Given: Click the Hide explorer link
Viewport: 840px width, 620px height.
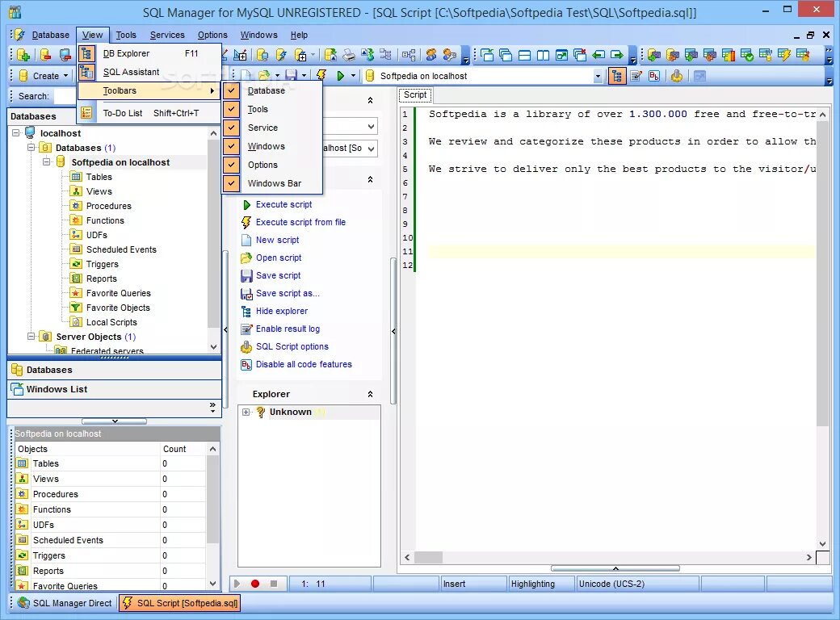Looking at the screenshot, I should tap(282, 311).
